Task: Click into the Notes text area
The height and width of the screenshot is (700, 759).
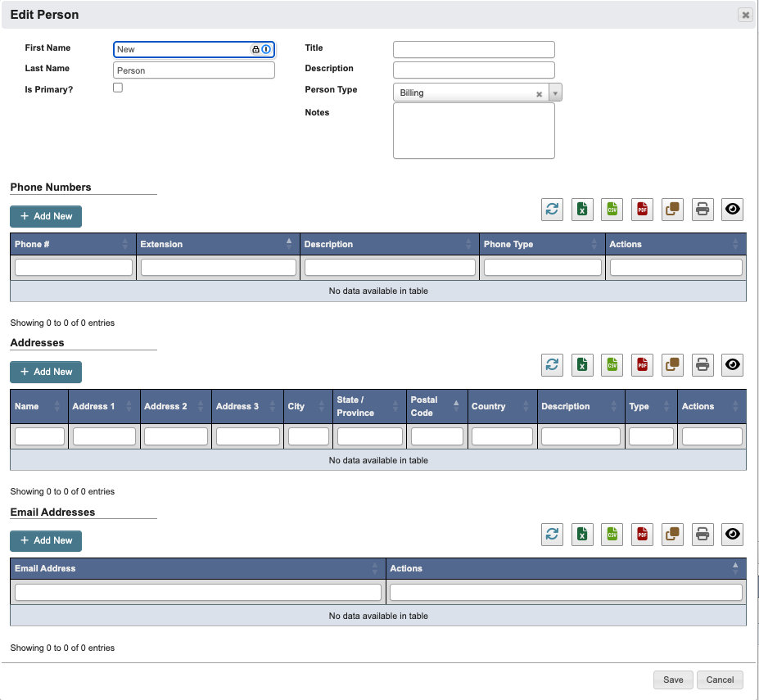Action: [473, 131]
